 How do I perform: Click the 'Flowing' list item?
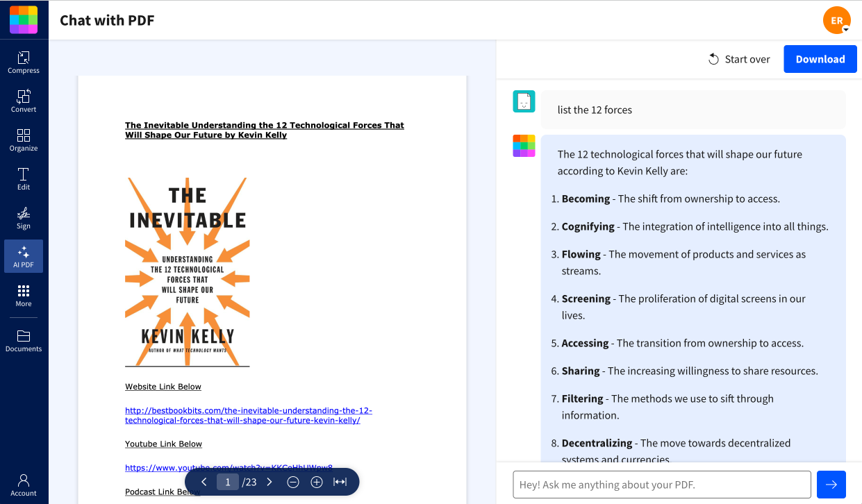(683, 262)
